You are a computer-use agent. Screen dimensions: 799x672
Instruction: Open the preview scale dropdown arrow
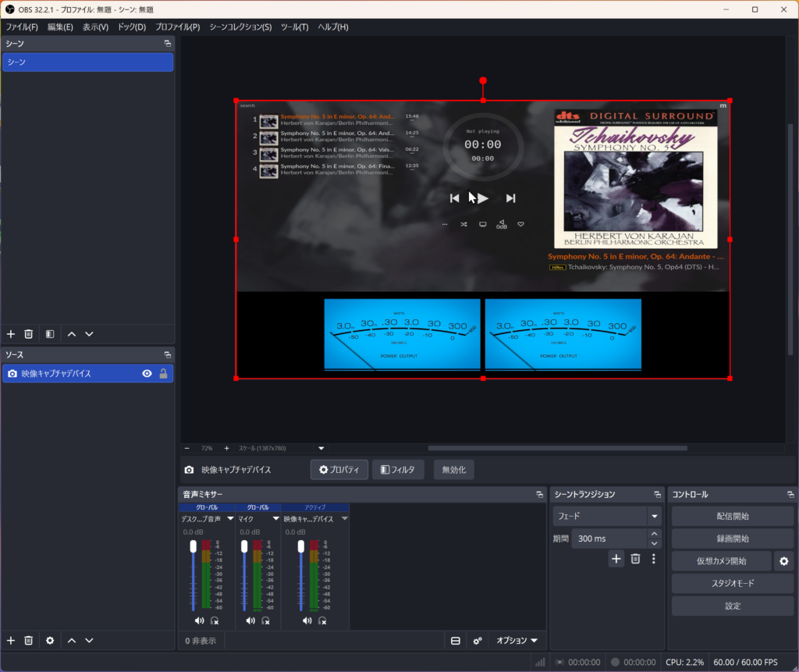pos(321,448)
